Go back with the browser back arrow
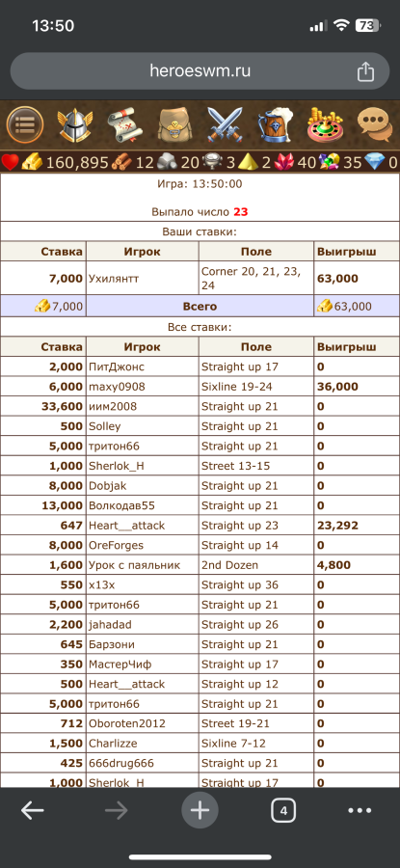Viewport: 400px width, 868px height. click(33, 811)
